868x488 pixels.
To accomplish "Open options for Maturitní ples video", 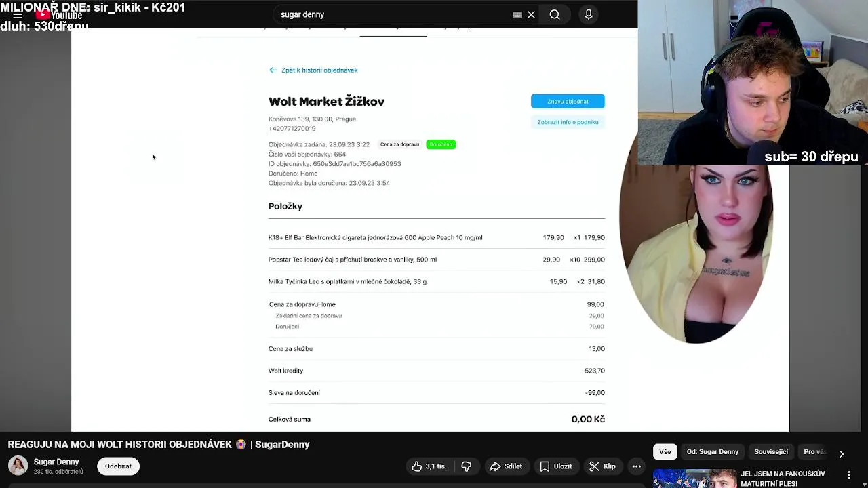I will tap(849, 474).
